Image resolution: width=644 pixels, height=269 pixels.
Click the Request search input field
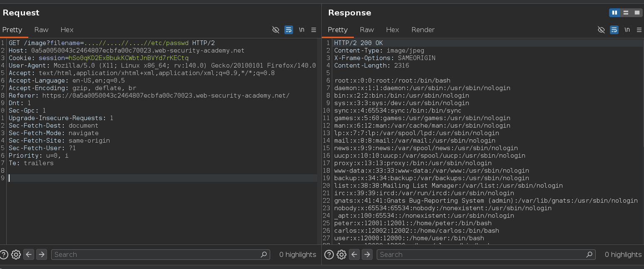pyautogui.click(x=160, y=254)
